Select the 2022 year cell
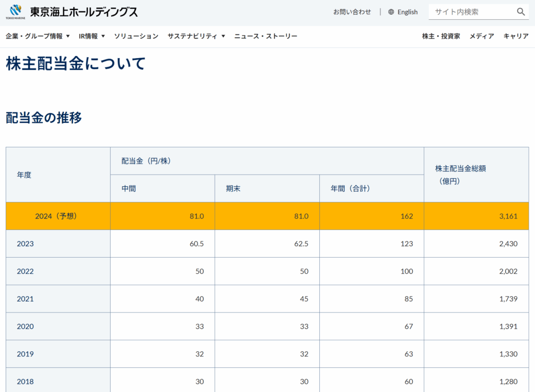535x392 pixels. click(58, 271)
